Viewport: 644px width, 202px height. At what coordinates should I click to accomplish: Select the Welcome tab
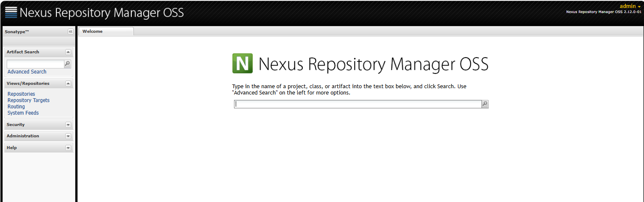pos(106,31)
